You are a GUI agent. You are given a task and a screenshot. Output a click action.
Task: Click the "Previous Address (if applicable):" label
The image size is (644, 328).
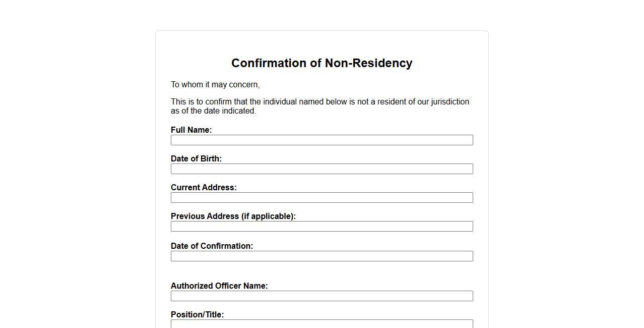(233, 216)
